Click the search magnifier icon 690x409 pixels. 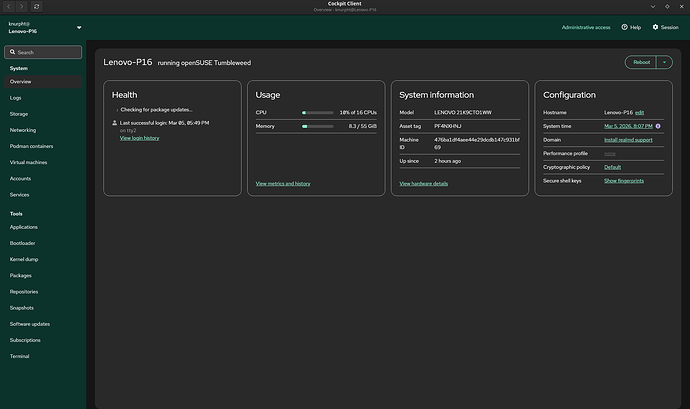[x=12, y=52]
